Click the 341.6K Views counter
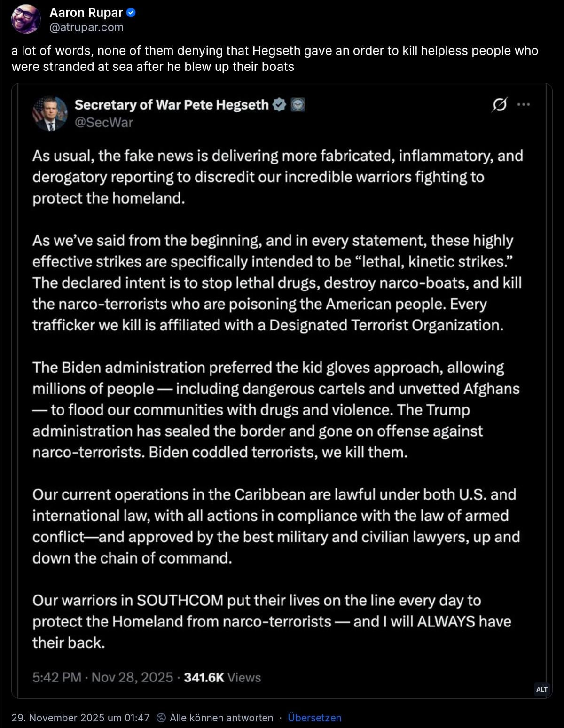 click(222, 677)
